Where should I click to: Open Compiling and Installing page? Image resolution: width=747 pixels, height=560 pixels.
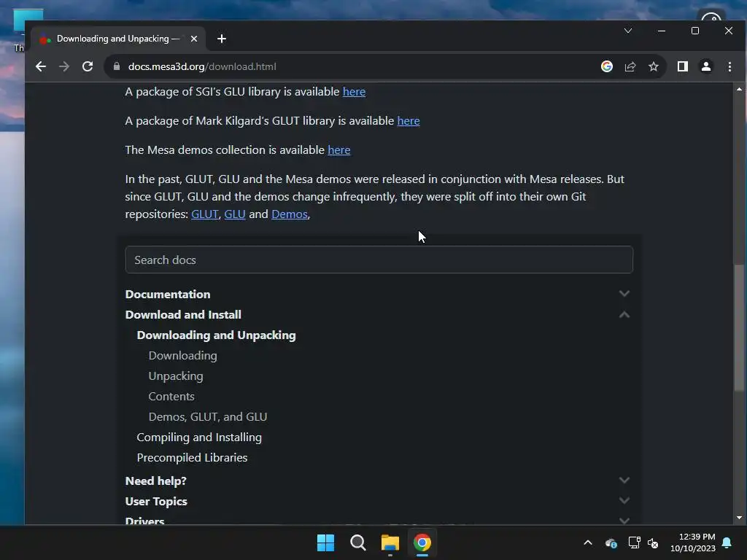pyautogui.click(x=199, y=437)
